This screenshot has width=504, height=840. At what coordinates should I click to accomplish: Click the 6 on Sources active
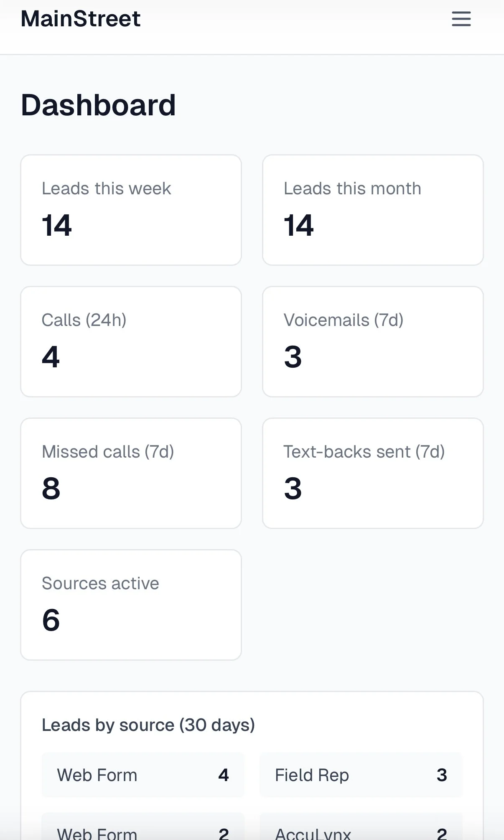click(x=51, y=620)
